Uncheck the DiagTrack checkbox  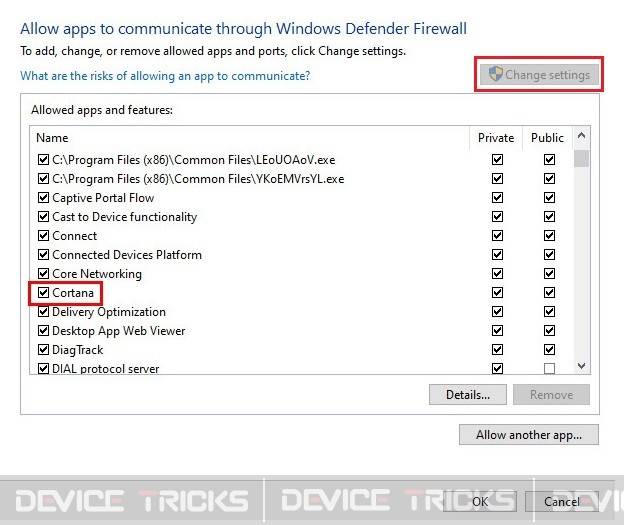43,350
